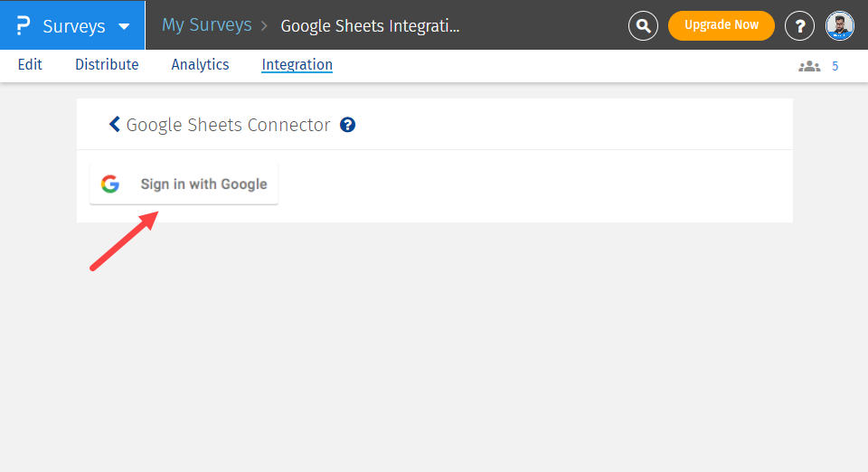
Task: Open the search magnifier icon
Action: pos(643,26)
